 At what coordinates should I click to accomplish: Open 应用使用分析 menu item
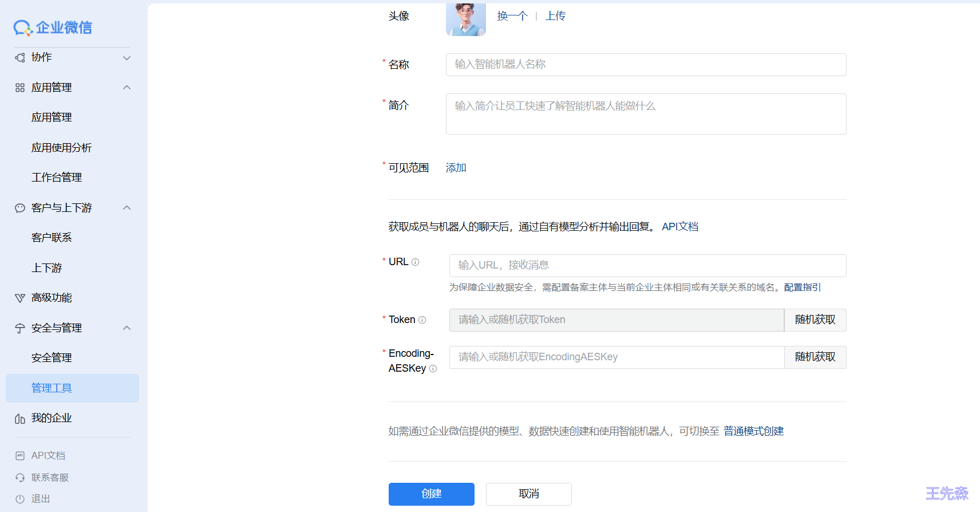(61, 148)
